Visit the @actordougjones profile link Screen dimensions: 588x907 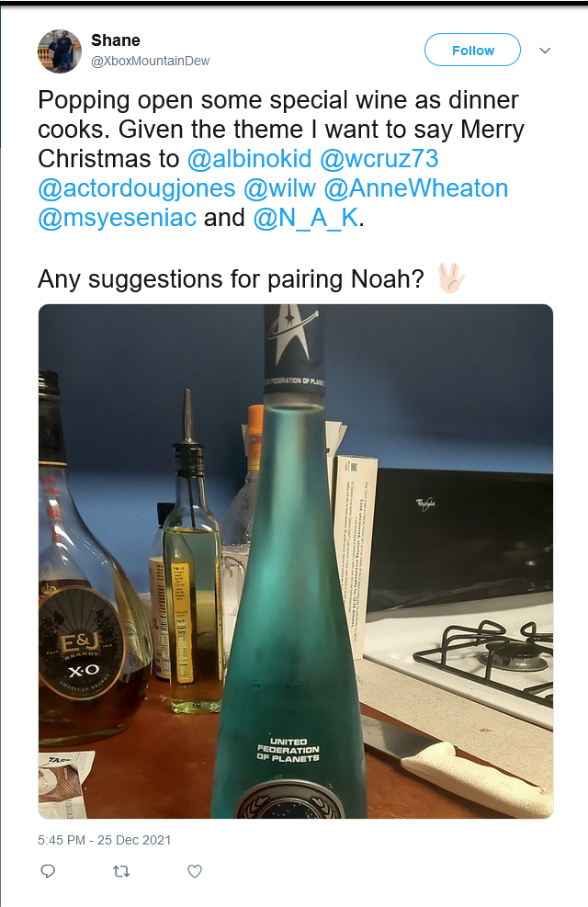pyautogui.click(x=137, y=188)
